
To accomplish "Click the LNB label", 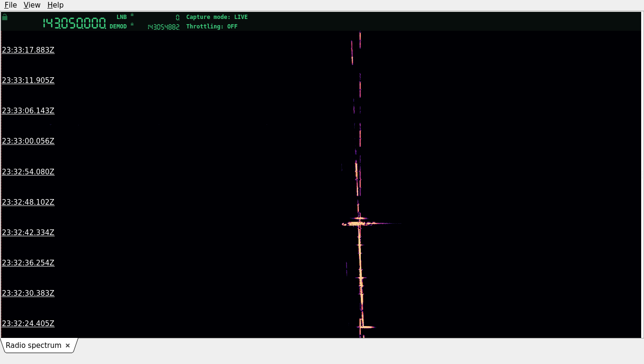I will (x=122, y=17).
